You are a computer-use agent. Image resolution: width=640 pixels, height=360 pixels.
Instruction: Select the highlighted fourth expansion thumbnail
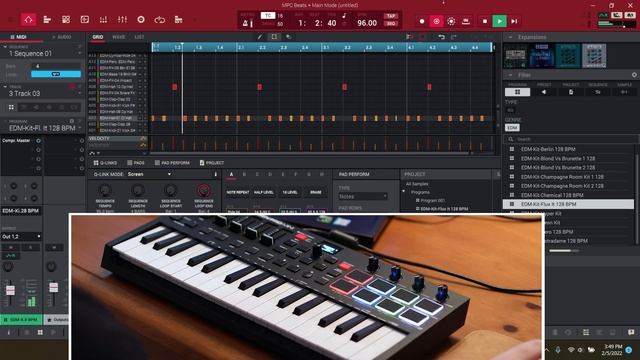(x=594, y=56)
